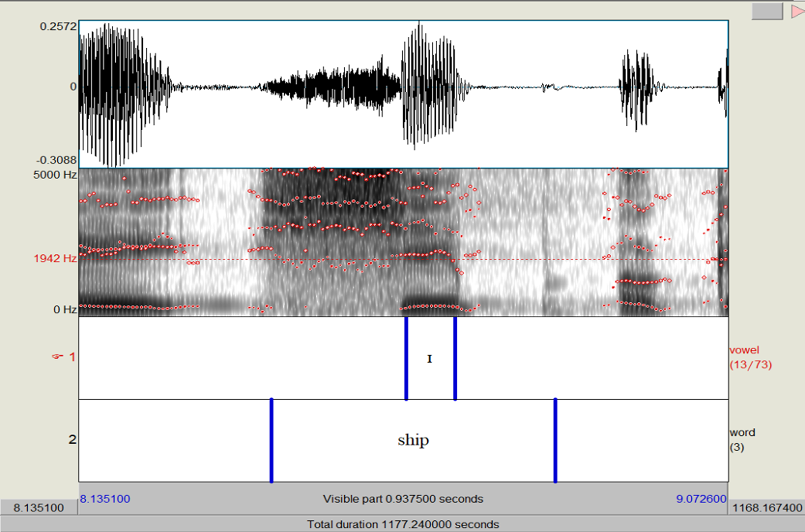Viewport: 805px width, 532px height.
Task: Select tier 1 via its pointing-hand number label
Action: [64, 357]
